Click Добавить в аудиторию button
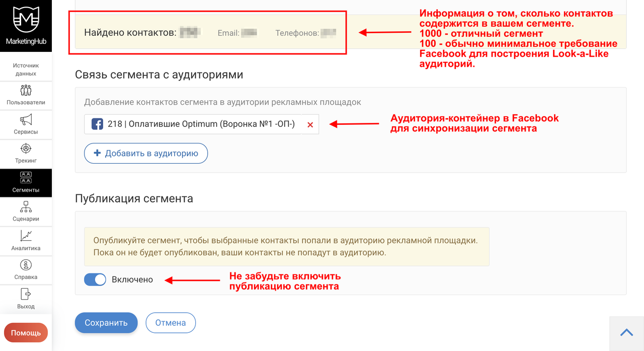Image resolution: width=644 pixels, height=351 pixels. 146,154
